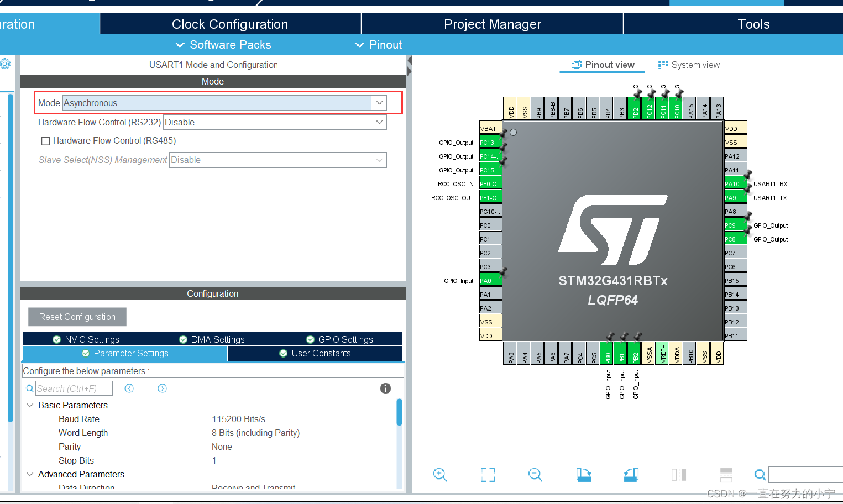843x504 pixels.
Task: Select pin PC13 on the chip
Action: [x=490, y=142]
